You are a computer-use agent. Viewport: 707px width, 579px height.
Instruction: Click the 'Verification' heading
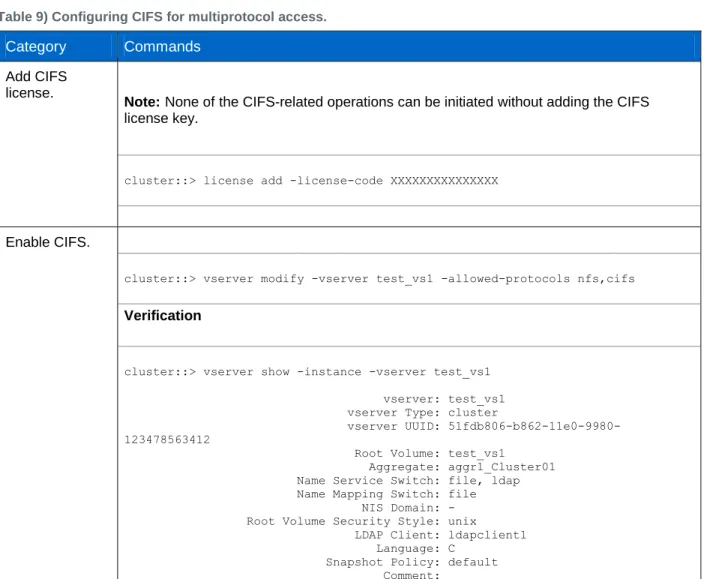[162, 315]
